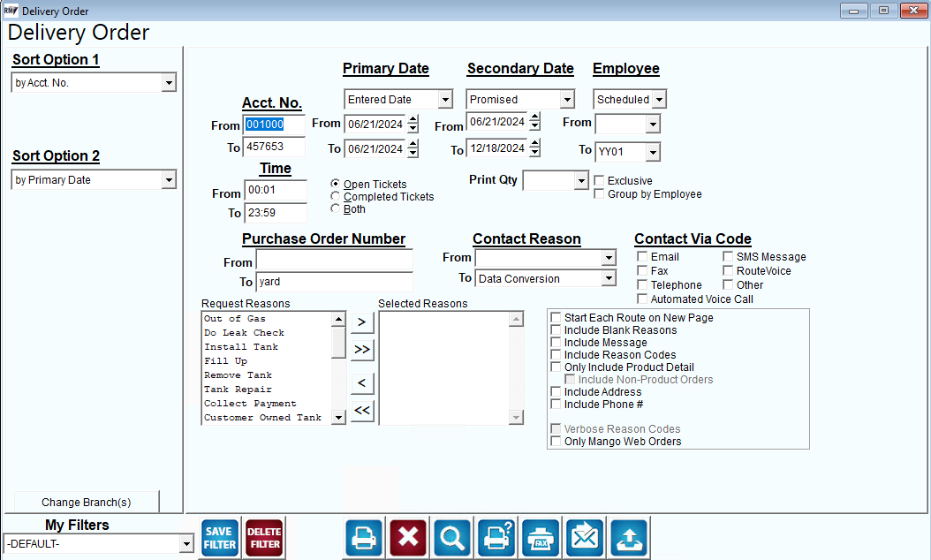Enable Only Mango Web Orders
931x560 pixels.
click(x=556, y=442)
